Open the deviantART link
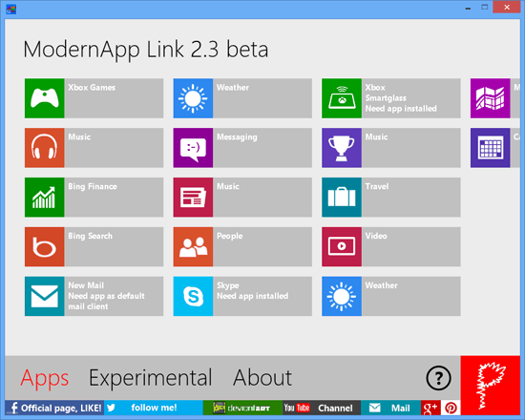Screen dimensions: 525x420 242,408
